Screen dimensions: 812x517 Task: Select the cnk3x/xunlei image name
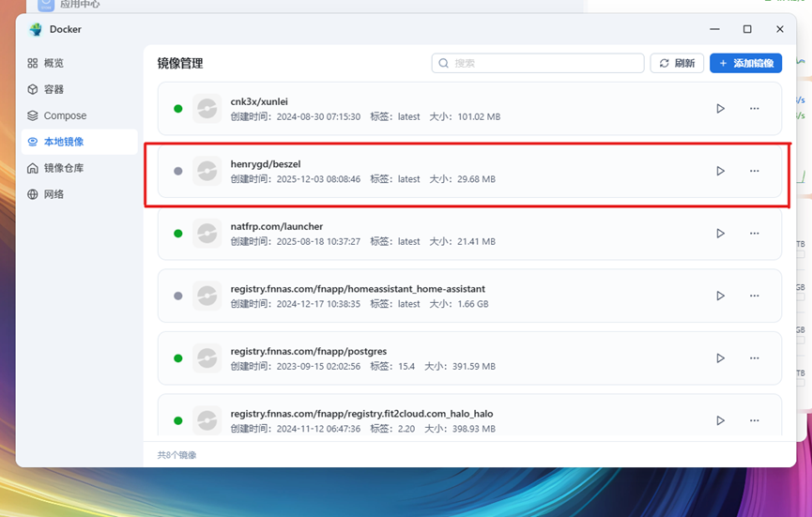tap(259, 101)
